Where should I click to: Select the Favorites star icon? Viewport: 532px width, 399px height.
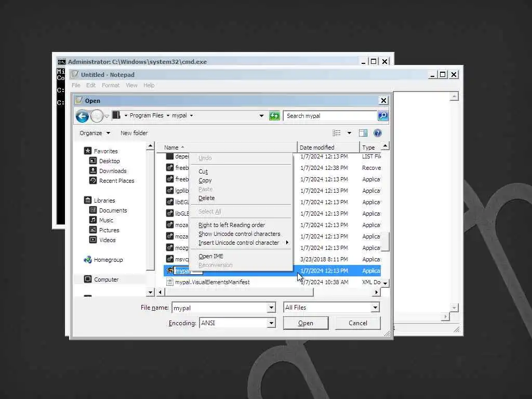coord(87,151)
